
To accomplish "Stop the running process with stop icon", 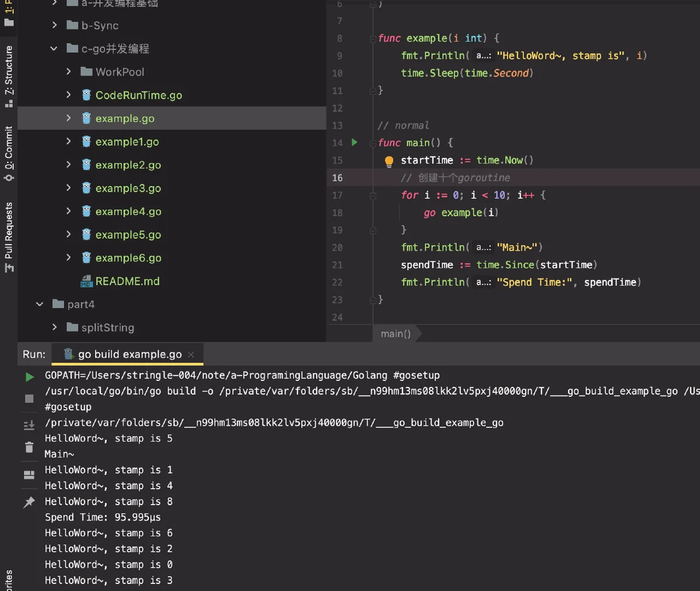I will pyautogui.click(x=29, y=398).
